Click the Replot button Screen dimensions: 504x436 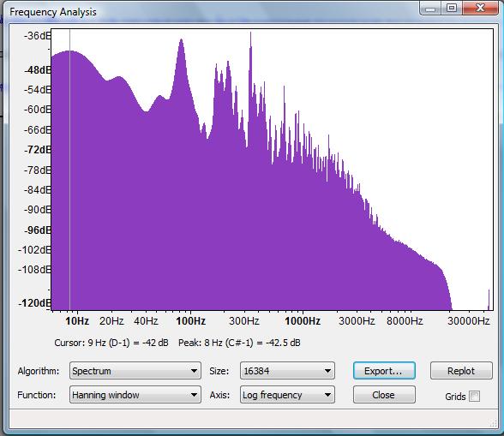pos(461,371)
